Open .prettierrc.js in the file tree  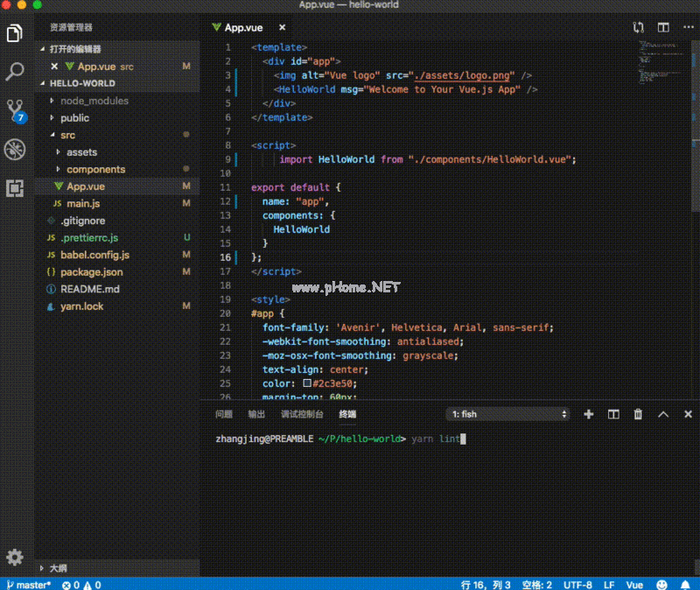click(117, 237)
